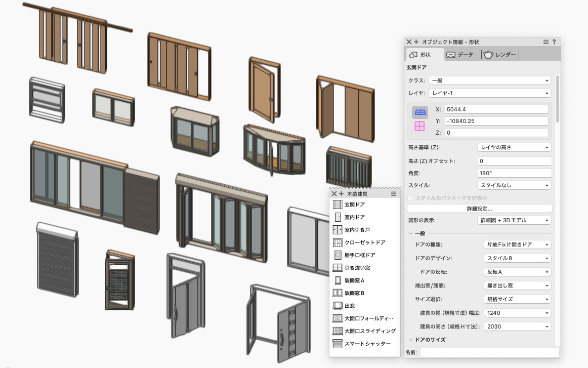Click the 詳細設定... button
The height and width of the screenshot is (368, 588).
[x=480, y=209]
